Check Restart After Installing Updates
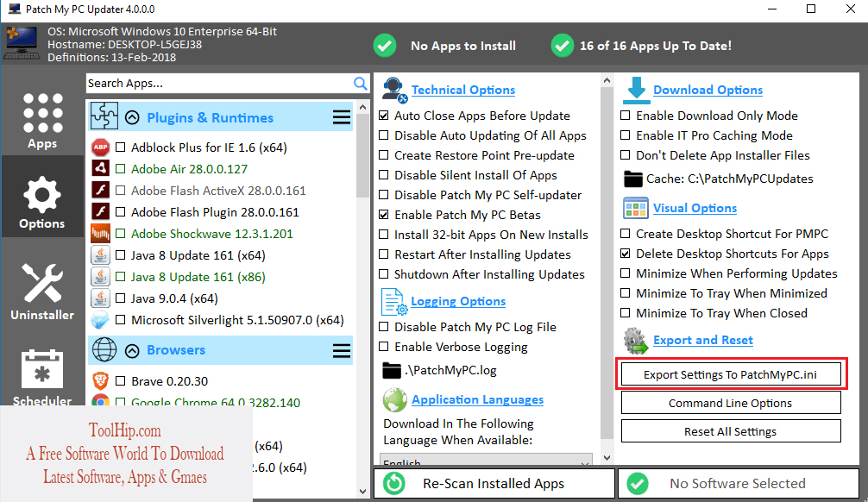The image size is (868, 502). [x=383, y=254]
